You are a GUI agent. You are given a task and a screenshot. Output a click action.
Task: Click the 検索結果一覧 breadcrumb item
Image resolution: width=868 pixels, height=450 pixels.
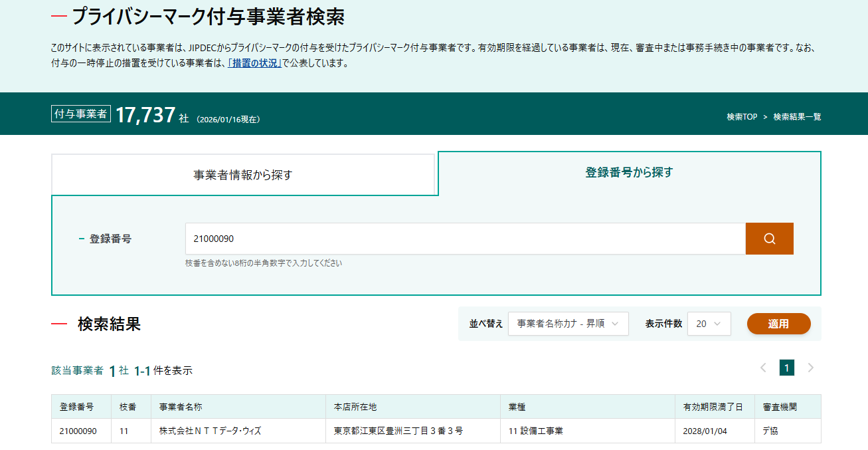tap(797, 117)
